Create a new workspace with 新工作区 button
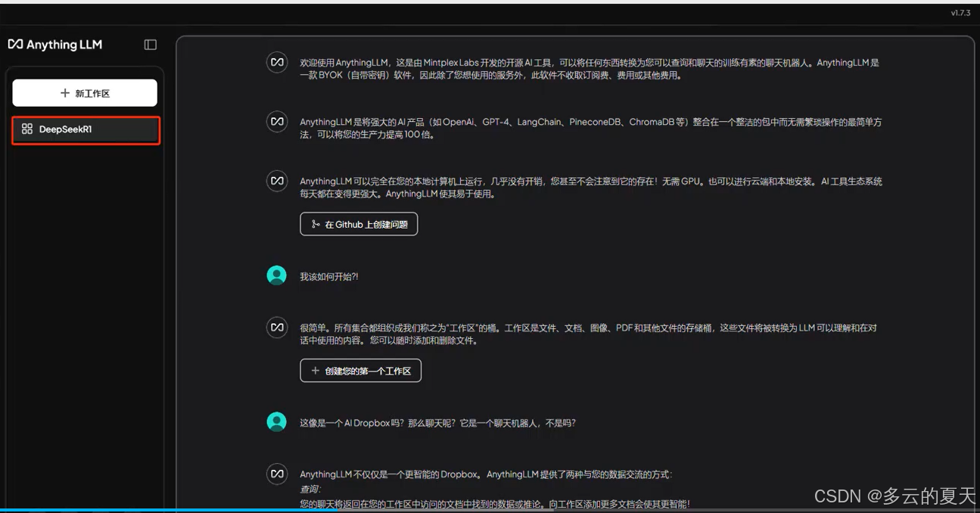 [85, 93]
